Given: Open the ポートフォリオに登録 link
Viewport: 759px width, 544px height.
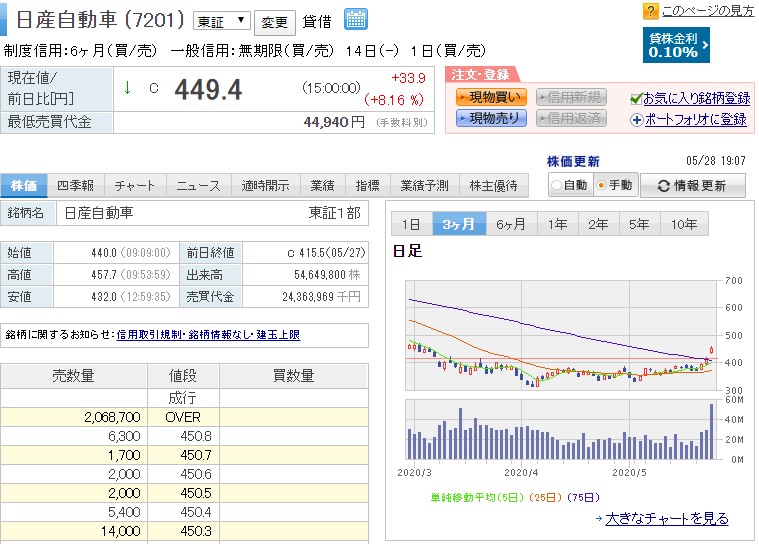Looking at the screenshot, I should tap(696, 120).
